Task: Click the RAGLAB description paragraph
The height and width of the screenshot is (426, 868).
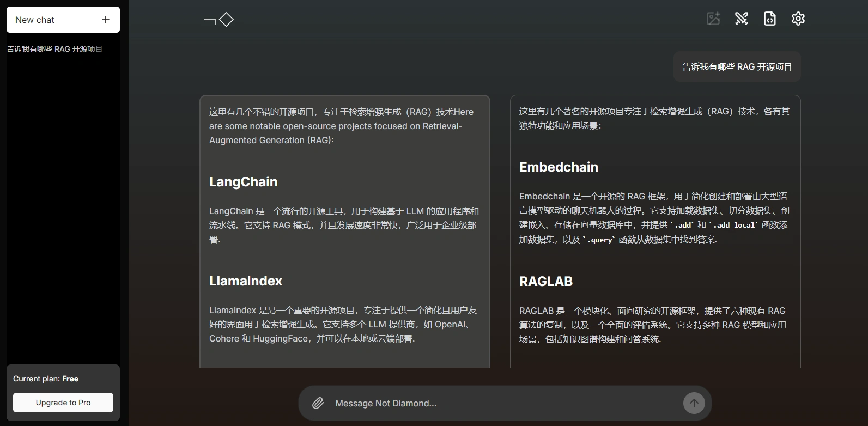Action: pyautogui.click(x=653, y=325)
